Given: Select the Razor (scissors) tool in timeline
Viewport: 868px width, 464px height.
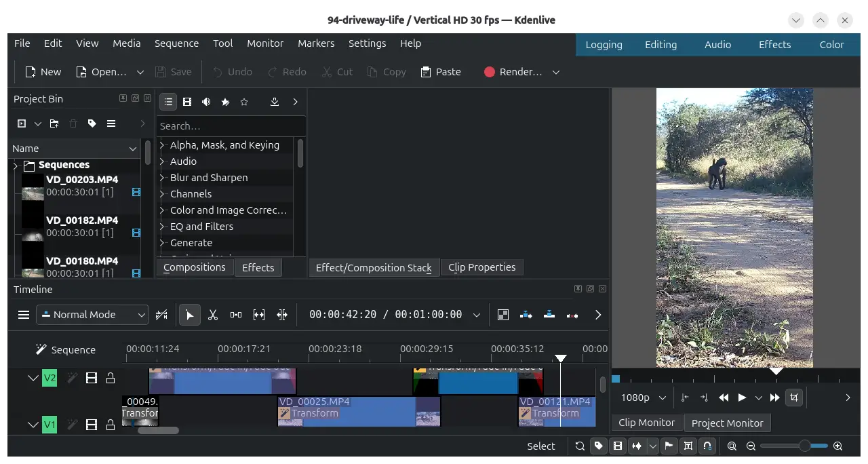Looking at the screenshot, I should coord(212,315).
